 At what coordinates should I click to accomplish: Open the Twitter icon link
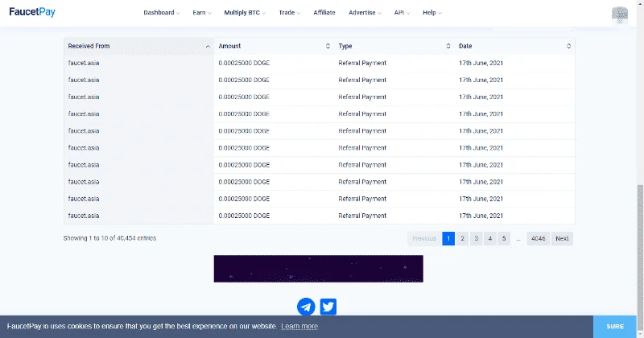coord(328,307)
